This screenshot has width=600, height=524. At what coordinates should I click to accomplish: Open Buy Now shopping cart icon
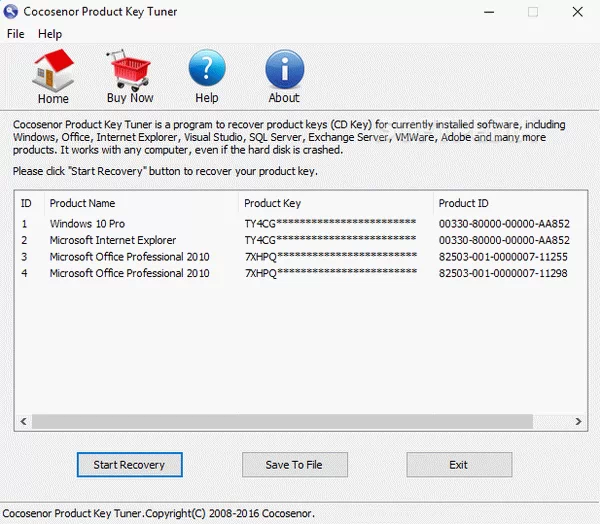(130, 71)
